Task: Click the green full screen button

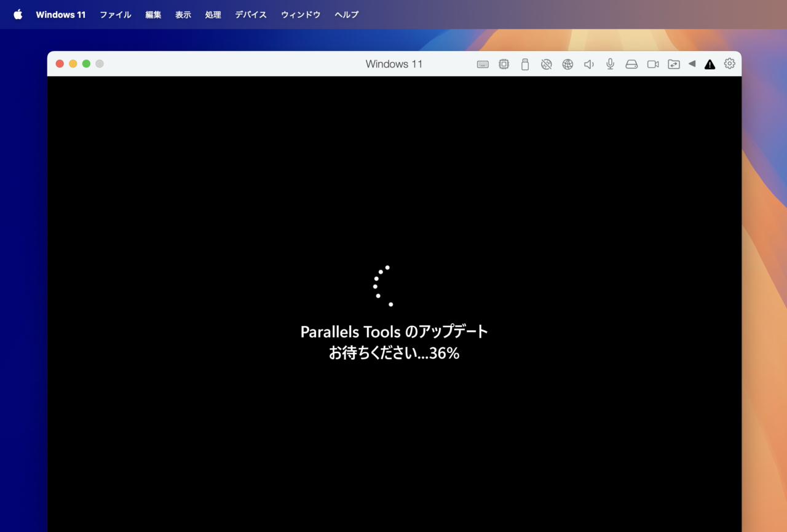Action: tap(86, 63)
